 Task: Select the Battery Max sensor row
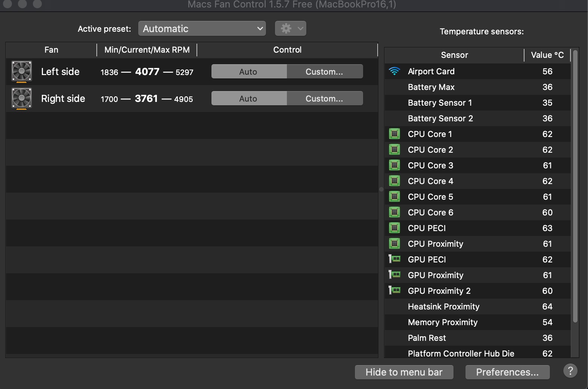[x=477, y=87]
